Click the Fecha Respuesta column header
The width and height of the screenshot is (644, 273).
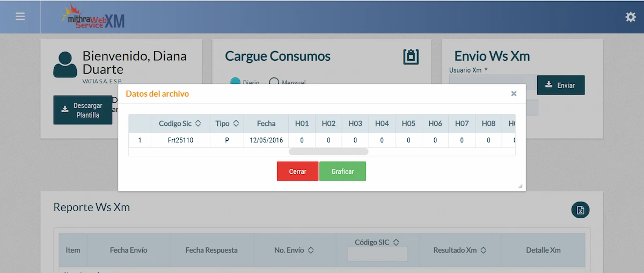(211, 250)
